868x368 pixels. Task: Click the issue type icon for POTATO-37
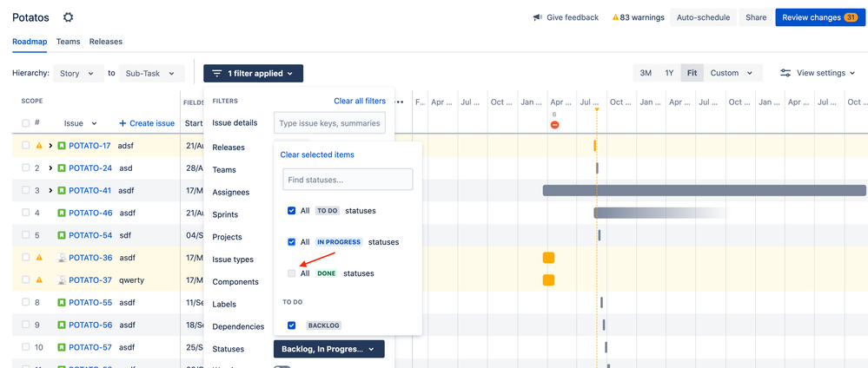point(62,280)
